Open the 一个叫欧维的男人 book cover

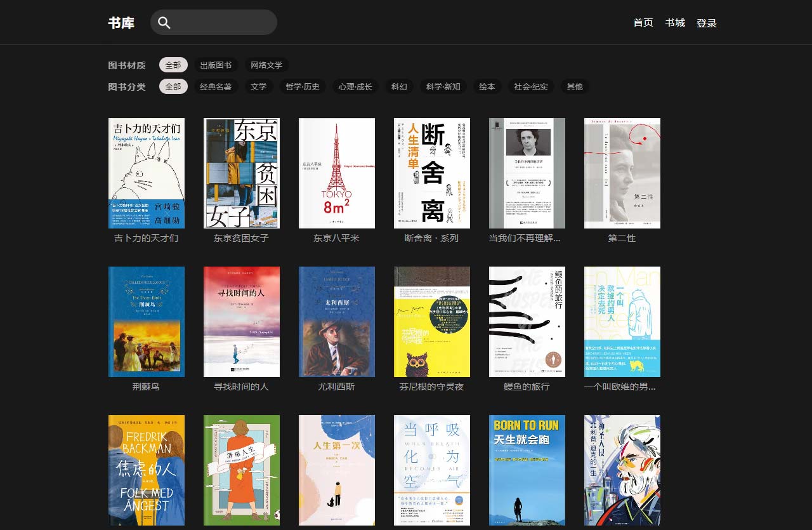point(622,322)
